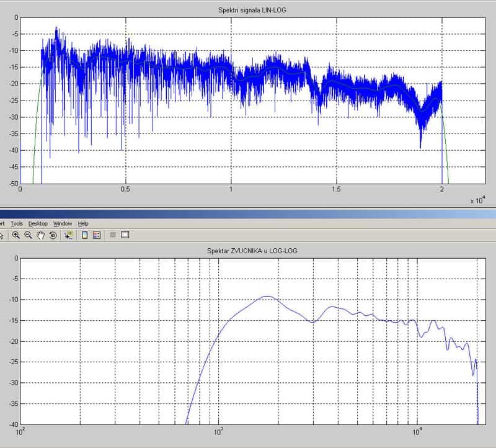Select the Zoom Out tool
This screenshot has width=496, height=448.
click(28, 235)
